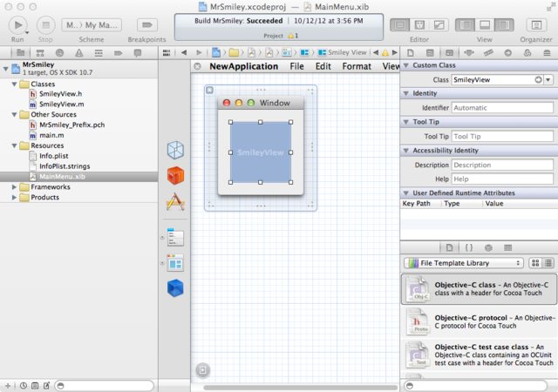Open Edit menu in canvas menu bar
This screenshot has height=392, width=558.
pyautogui.click(x=323, y=66)
